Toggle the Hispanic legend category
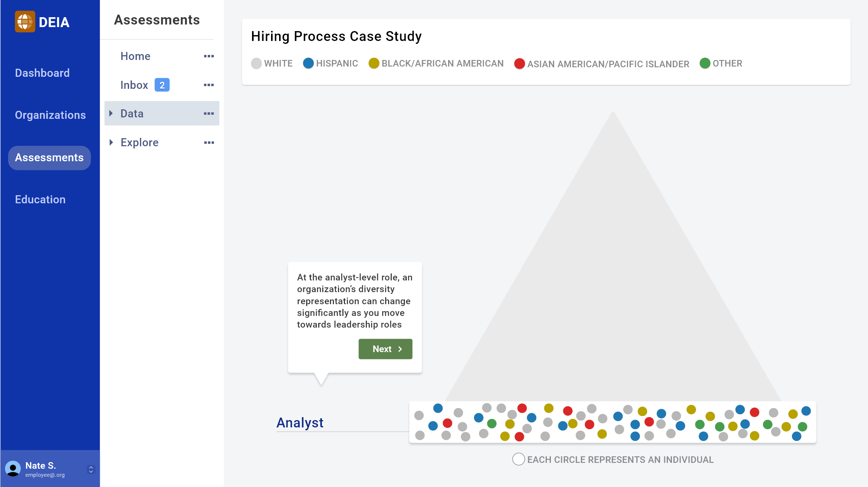 pyautogui.click(x=330, y=64)
